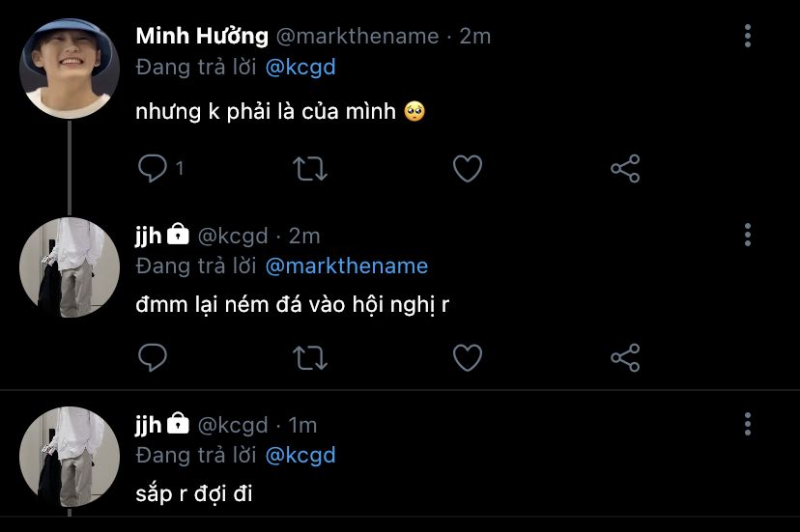
Task: Open @kcgd mention link in Minh Hưởng's tweet
Action: [300, 69]
